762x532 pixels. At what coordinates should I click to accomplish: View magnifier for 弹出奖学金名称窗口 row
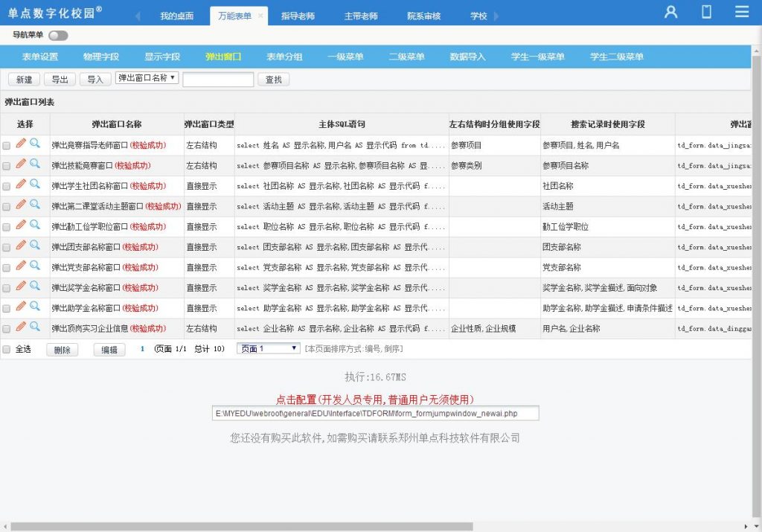point(34,286)
